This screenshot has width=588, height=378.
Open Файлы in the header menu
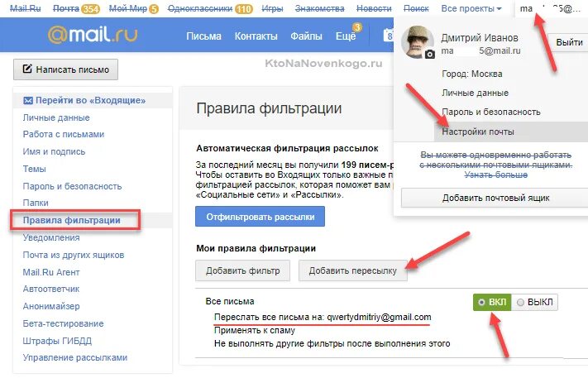[x=306, y=36]
